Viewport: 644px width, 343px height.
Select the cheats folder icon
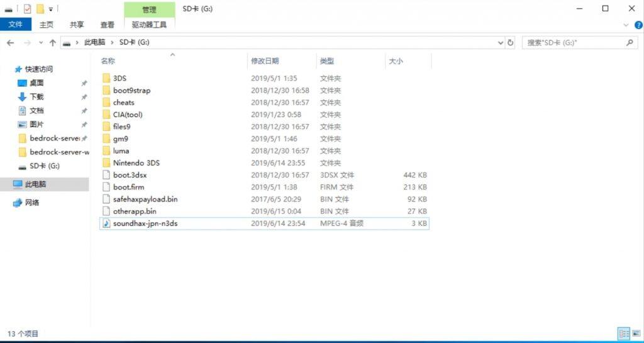106,103
